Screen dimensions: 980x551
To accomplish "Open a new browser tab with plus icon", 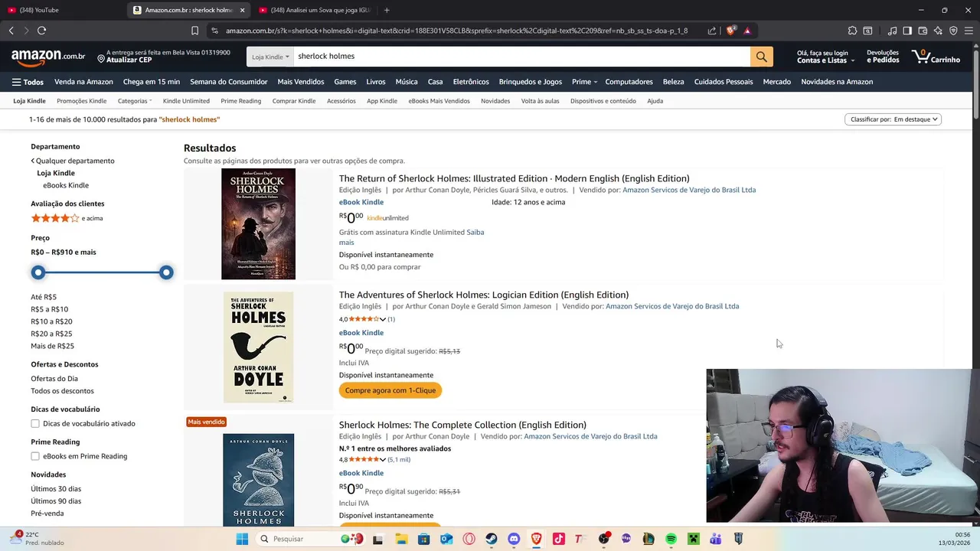I will [x=387, y=10].
